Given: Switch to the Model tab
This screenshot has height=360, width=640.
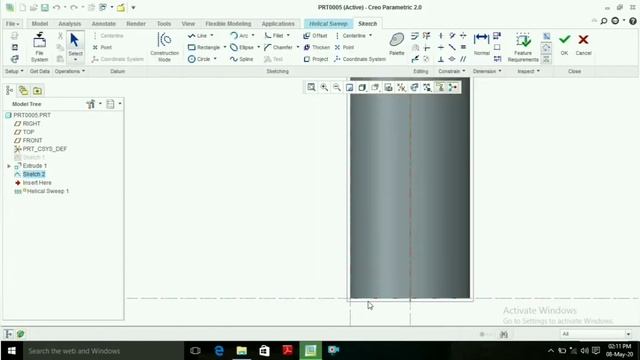Looking at the screenshot, I should [x=40, y=24].
